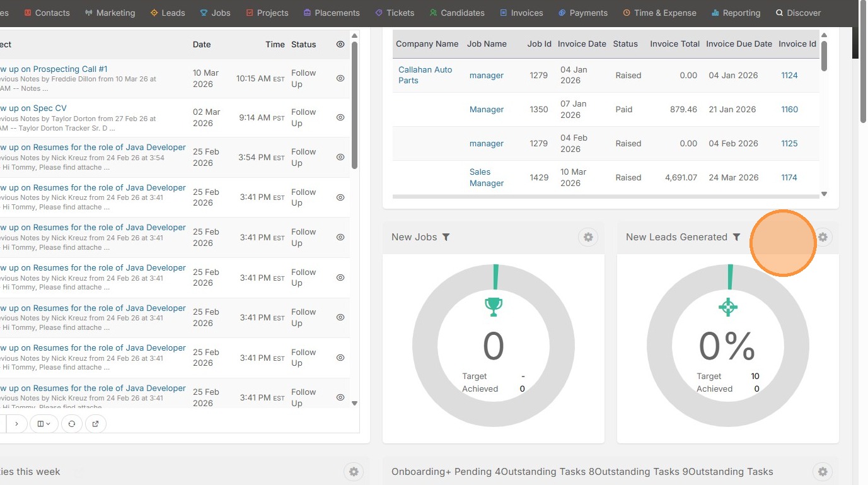Click the invoice total 879.46
868x485 pixels.
click(x=683, y=109)
